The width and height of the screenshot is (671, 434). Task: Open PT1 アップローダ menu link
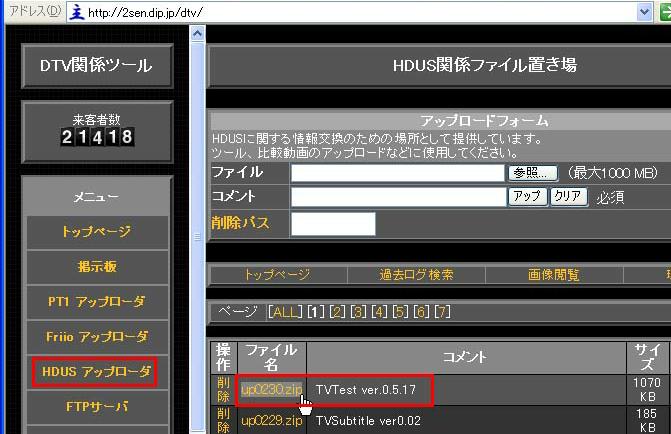pos(97,302)
